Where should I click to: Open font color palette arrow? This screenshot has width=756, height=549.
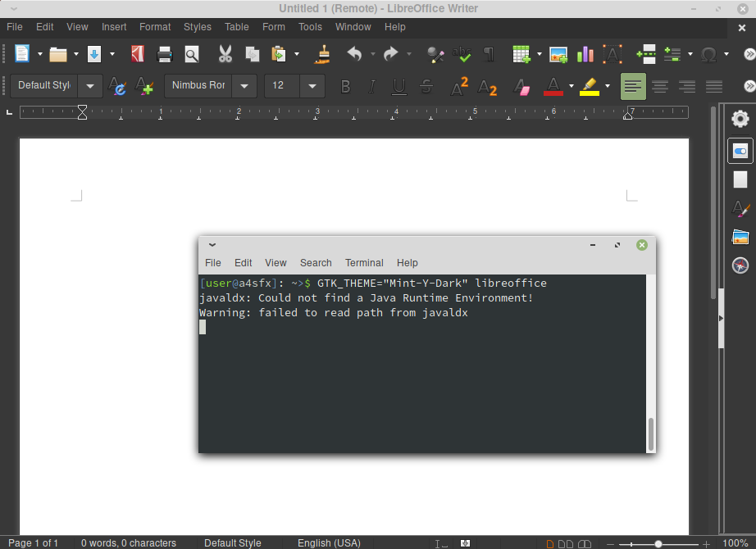[572, 86]
